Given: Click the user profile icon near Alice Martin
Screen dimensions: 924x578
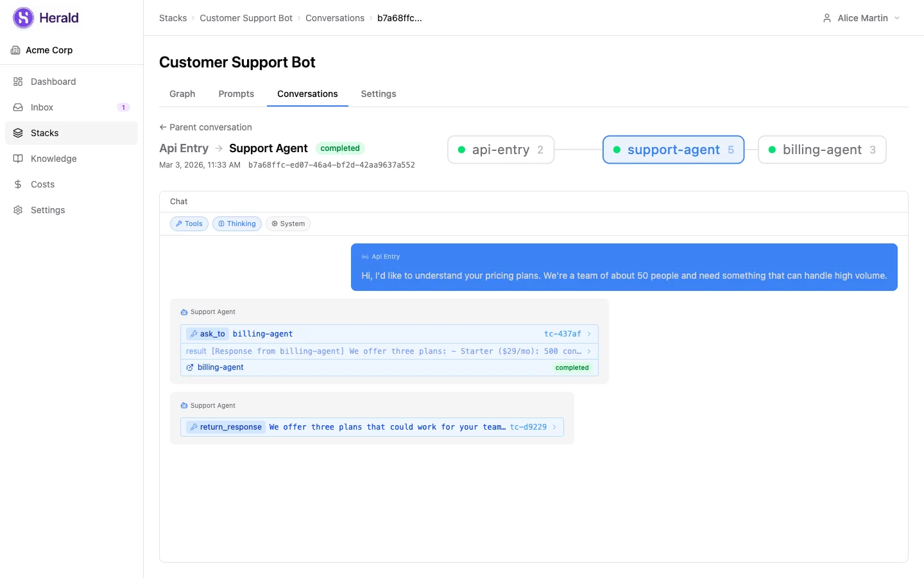Looking at the screenshot, I should click(x=826, y=18).
